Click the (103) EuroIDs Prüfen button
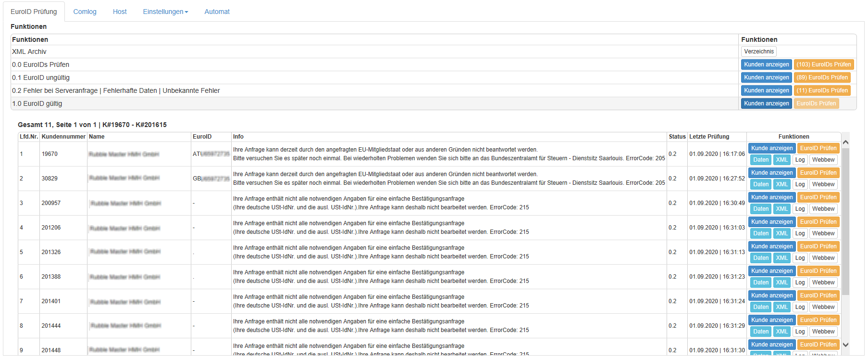Viewport: 868px width, 359px height. (x=823, y=64)
